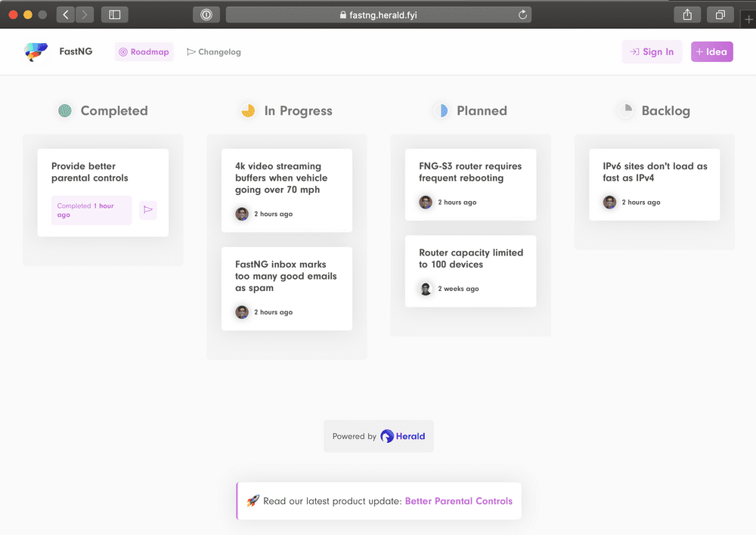The image size is (756, 535).
Task: Toggle the Safari sidebar button
Action: [x=114, y=14]
